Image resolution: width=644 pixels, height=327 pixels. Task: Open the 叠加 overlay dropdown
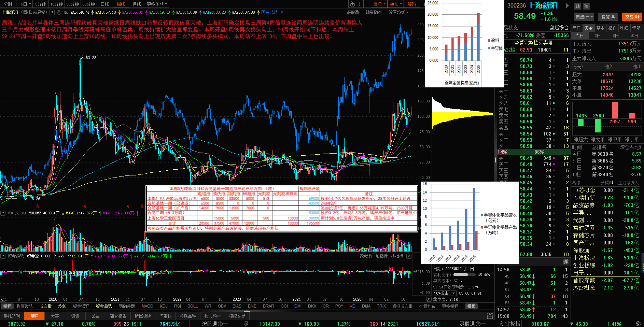point(396,4)
